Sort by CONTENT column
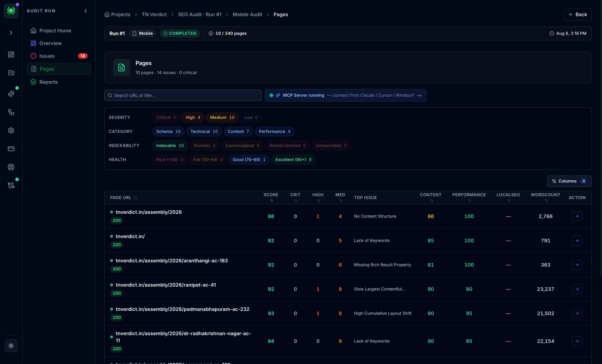602x364 pixels. (x=431, y=197)
